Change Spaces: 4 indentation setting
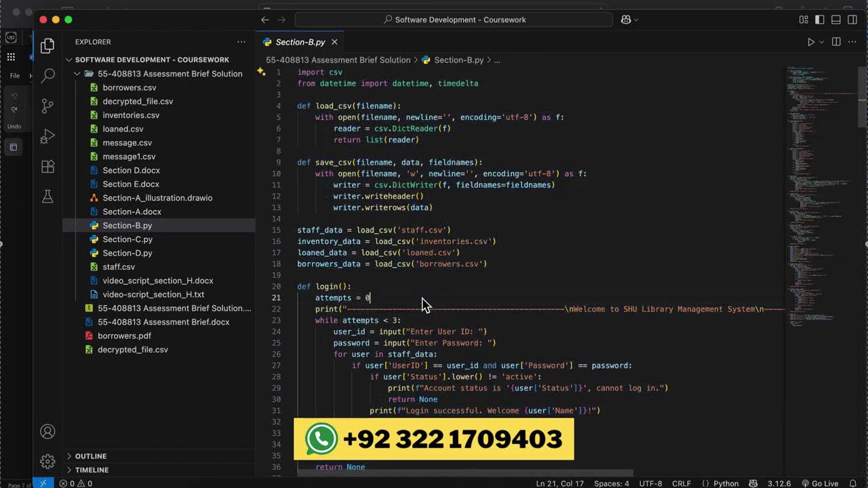 click(612, 483)
